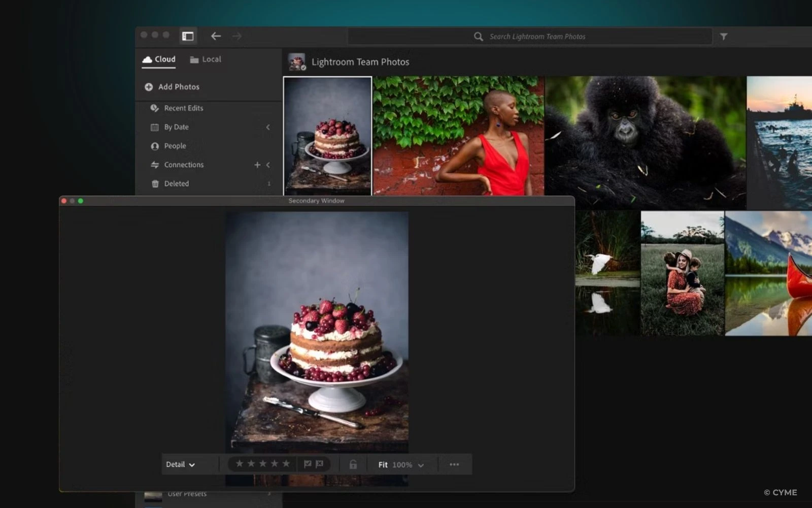This screenshot has height=508, width=812.
Task: Click in the Search Lightroom Team Photos field
Action: click(530, 37)
